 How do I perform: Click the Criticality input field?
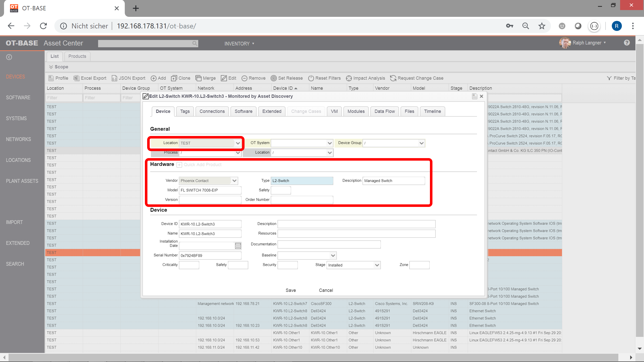pos(189,265)
